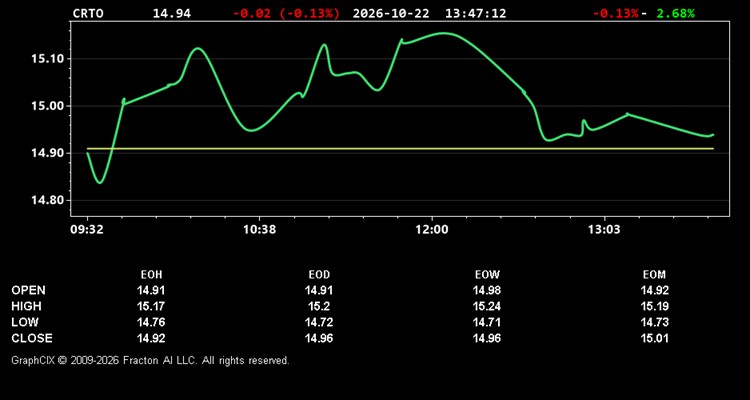Click the green price line peak near 12:00

click(x=443, y=33)
